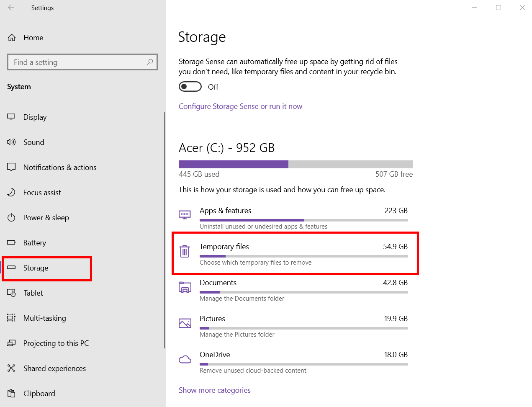Click the Projecting to this PC icon

coord(11,343)
